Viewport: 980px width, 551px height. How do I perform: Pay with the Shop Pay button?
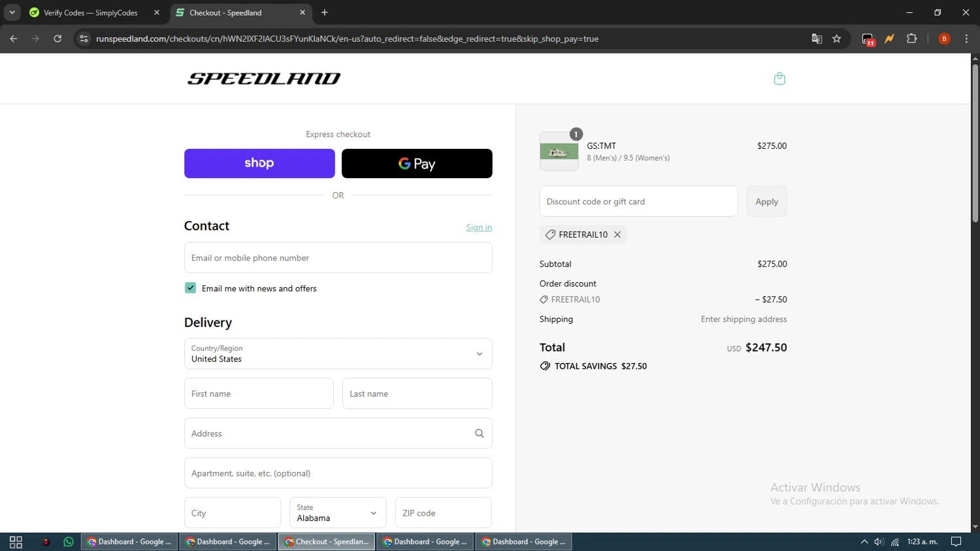tap(259, 163)
